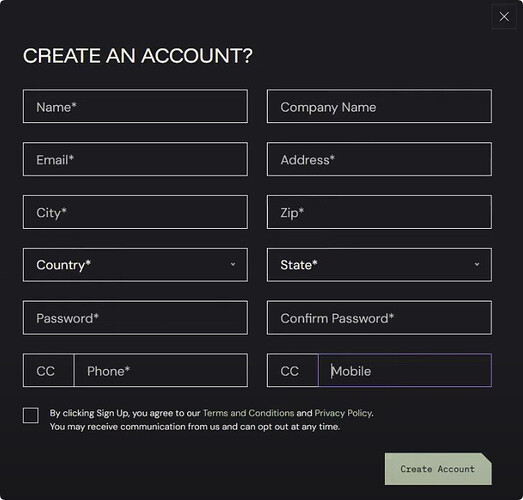Select the Phone number field
This screenshot has width=523, height=500.
tap(161, 371)
